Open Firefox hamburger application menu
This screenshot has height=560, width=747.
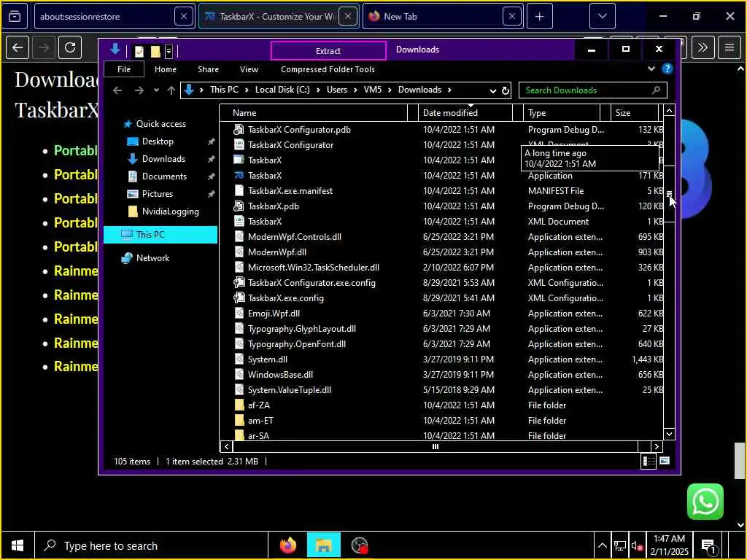pyautogui.click(x=729, y=47)
